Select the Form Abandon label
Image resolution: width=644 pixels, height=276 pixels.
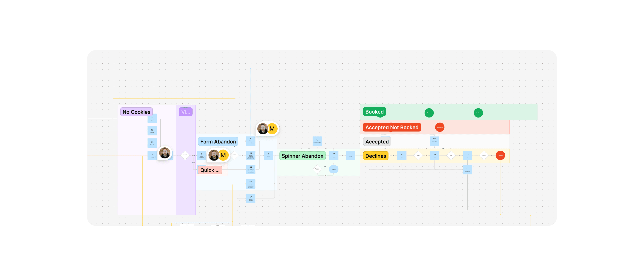pos(218,142)
